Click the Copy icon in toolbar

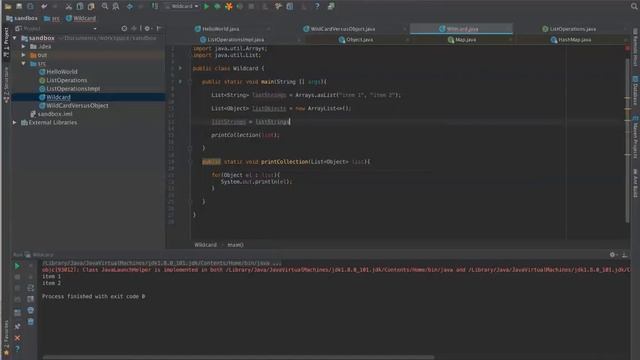click(80, 7)
